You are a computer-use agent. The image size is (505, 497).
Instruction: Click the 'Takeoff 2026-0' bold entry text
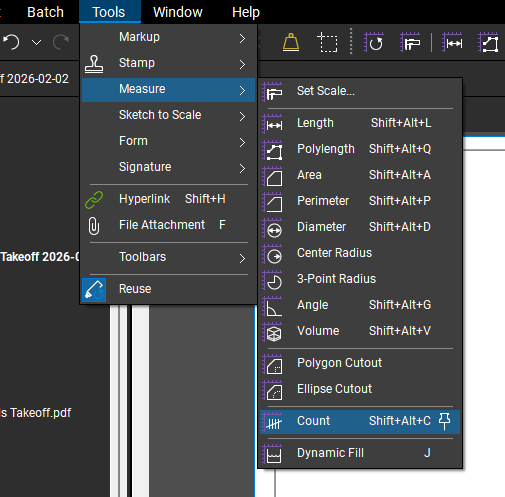pyautogui.click(x=40, y=257)
